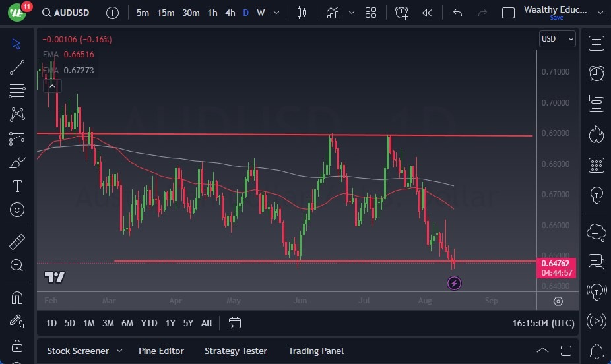Viewport: 611px width, 364px height.
Task: Select the trend line drawing tool
Action: click(x=17, y=67)
